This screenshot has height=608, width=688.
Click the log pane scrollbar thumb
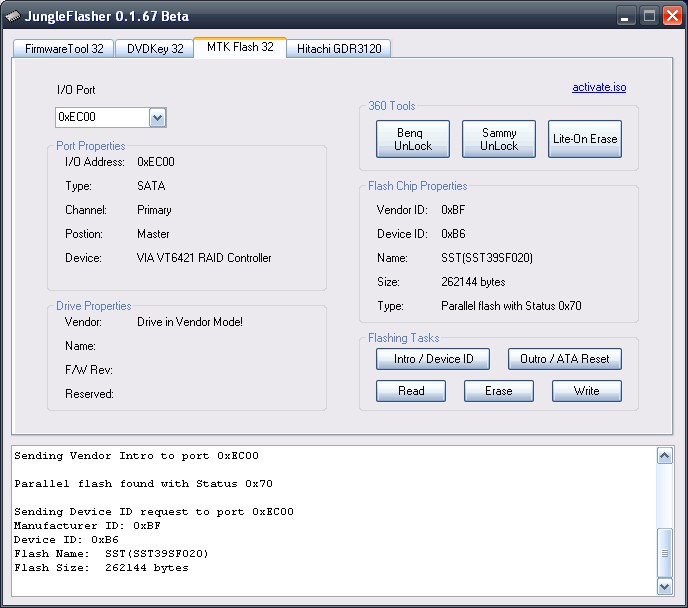664,553
